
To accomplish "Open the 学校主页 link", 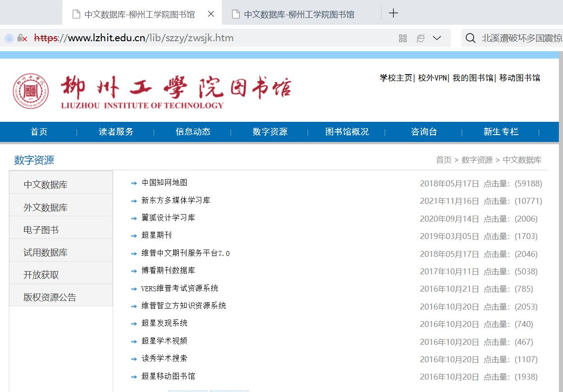I will (x=396, y=78).
